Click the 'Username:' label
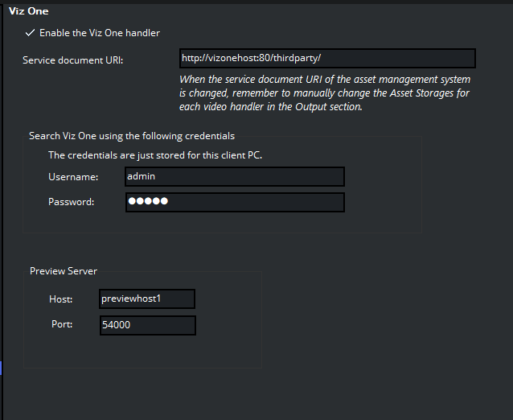The height and width of the screenshot is (420, 513). (x=73, y=177)
